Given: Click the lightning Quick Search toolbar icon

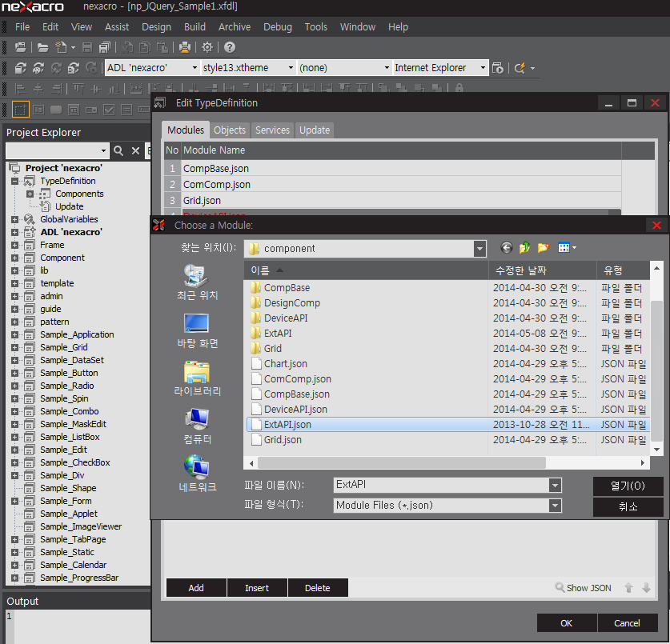Looking at the screenshot, I should pyautogui.click(x=520, y=68).
